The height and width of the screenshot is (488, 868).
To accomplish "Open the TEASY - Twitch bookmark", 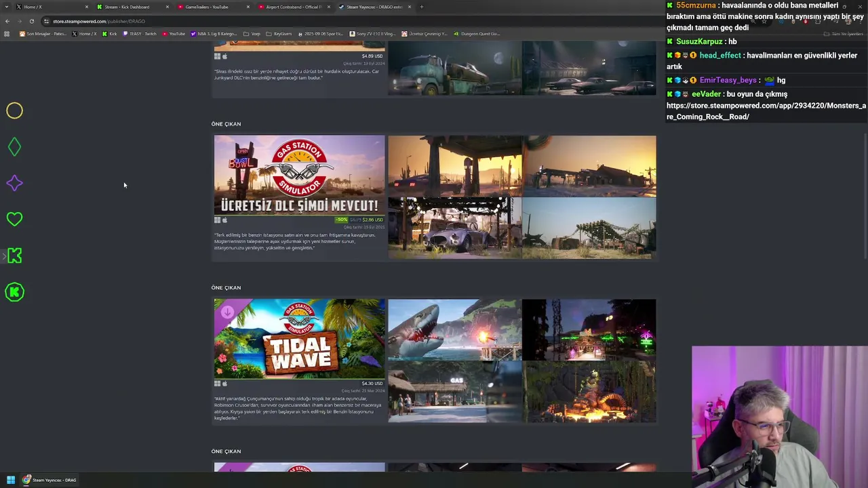I will coord(140,33).
